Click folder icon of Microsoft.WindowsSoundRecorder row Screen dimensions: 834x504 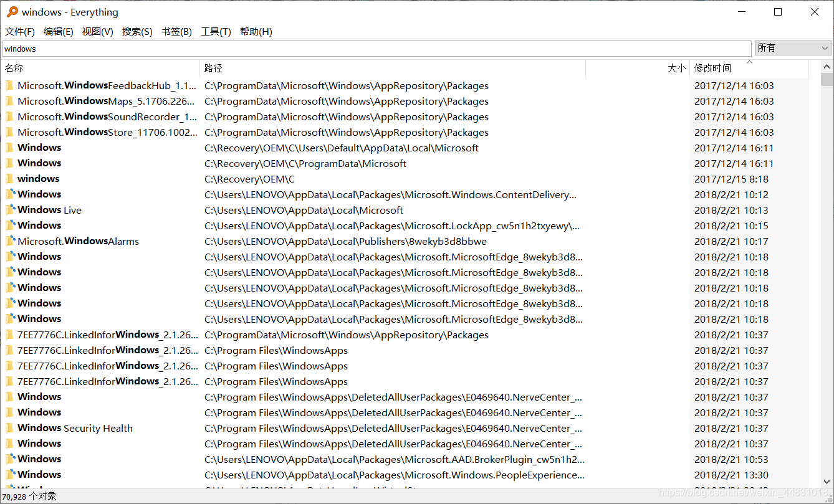tap(9, 116)
